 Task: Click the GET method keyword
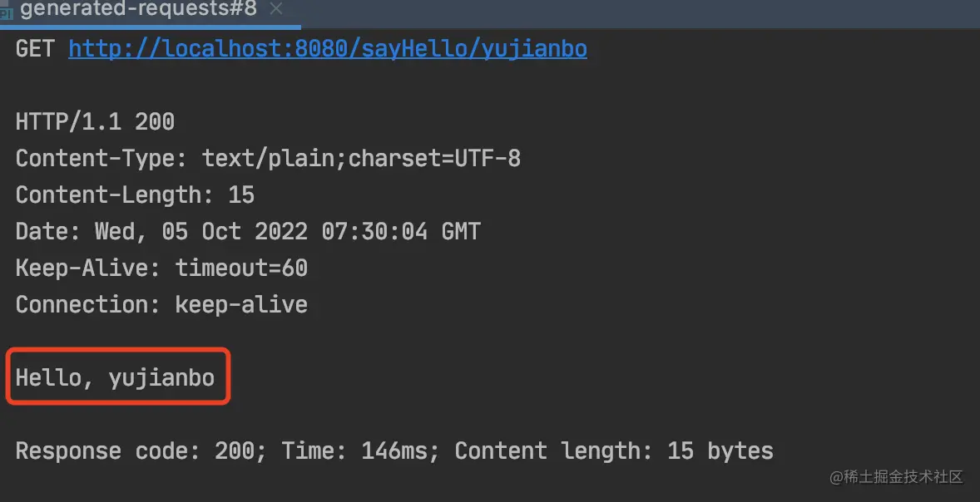coord(35,49)
